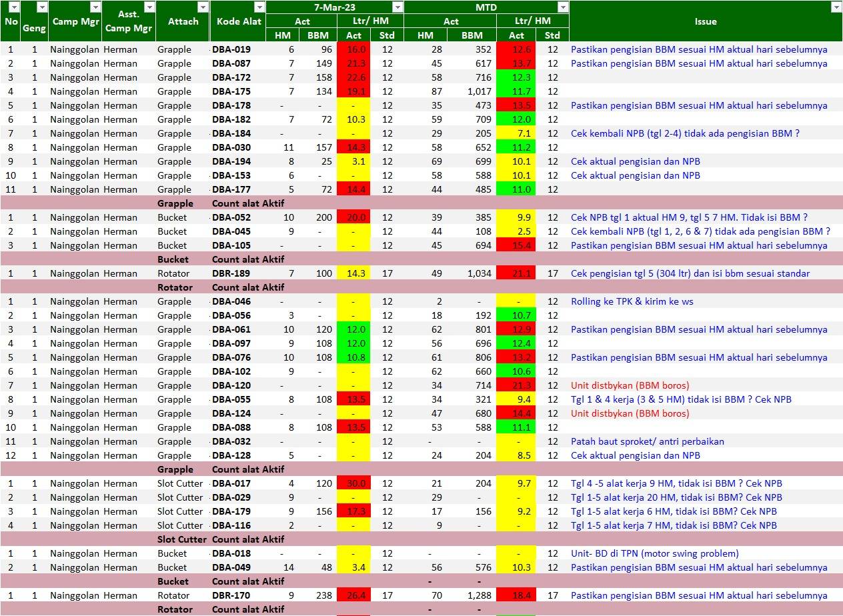Click the Slot Cutter 'Count alat Aktif' subtotal row

[421, 539]
